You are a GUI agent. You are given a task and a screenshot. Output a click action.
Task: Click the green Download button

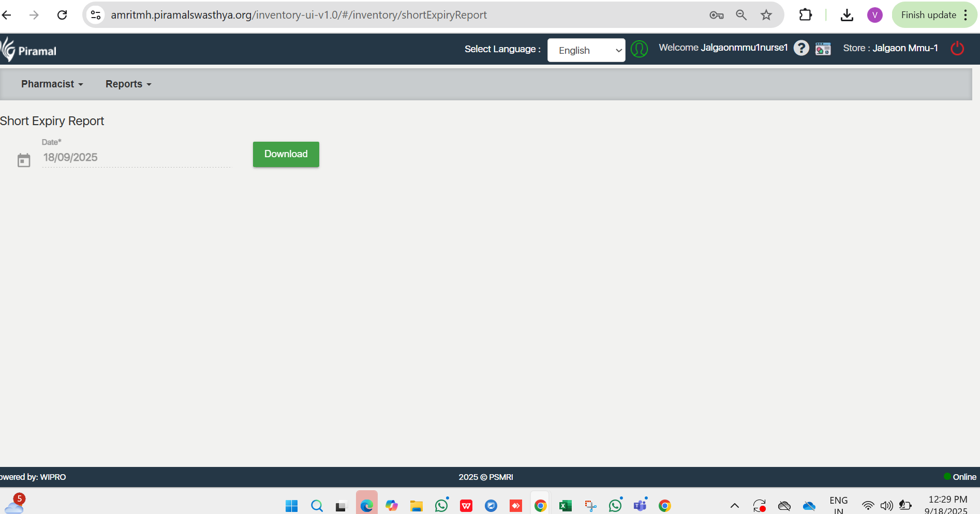[x=286, y=154]
